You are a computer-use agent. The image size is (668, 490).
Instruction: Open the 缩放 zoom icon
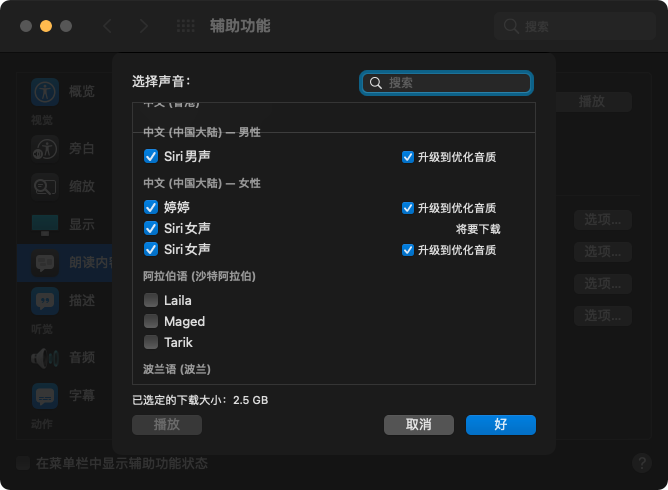pyautogui.click(x=45, y=186)
